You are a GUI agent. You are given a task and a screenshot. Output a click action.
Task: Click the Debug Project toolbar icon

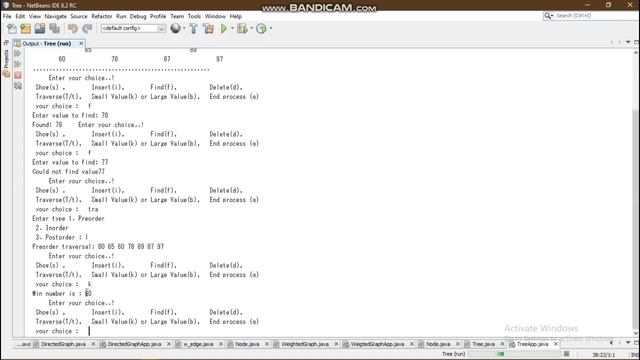point(242,28)
